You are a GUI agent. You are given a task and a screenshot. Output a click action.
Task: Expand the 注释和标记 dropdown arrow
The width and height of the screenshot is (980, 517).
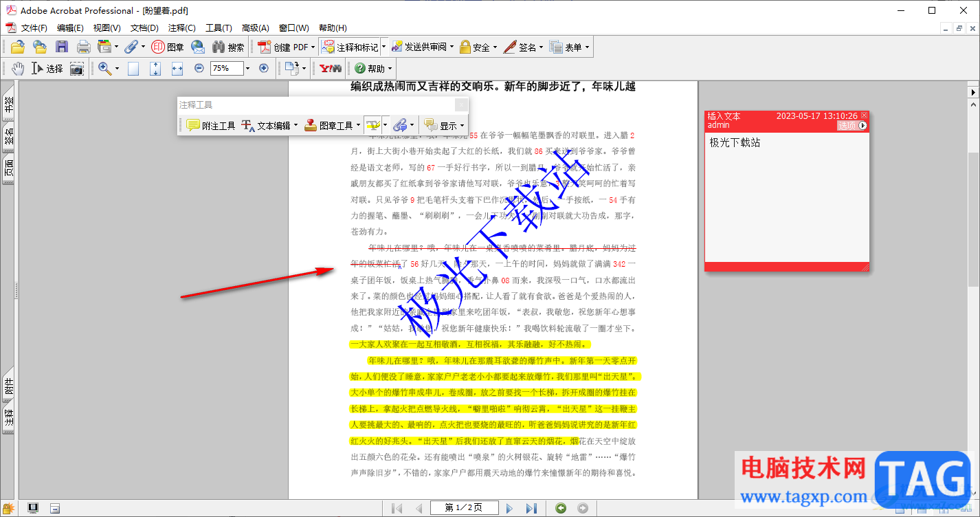point(384,47)
